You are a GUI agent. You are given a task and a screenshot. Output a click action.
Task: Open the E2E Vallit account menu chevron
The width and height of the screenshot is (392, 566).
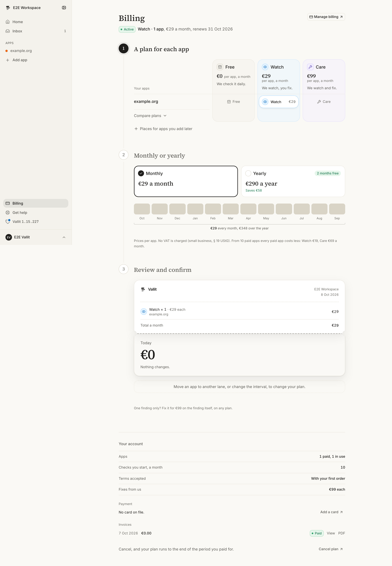click(x=64, y=237)
